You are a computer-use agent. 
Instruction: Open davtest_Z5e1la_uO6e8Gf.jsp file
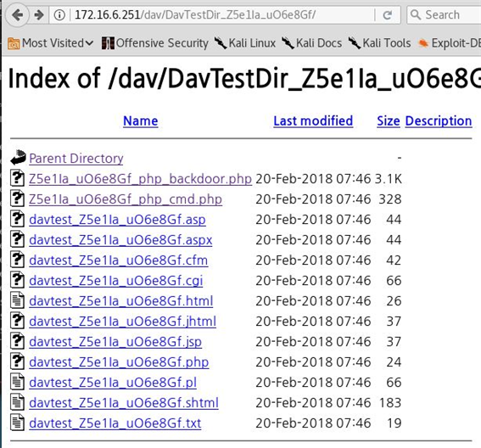[x=115, y=342]
